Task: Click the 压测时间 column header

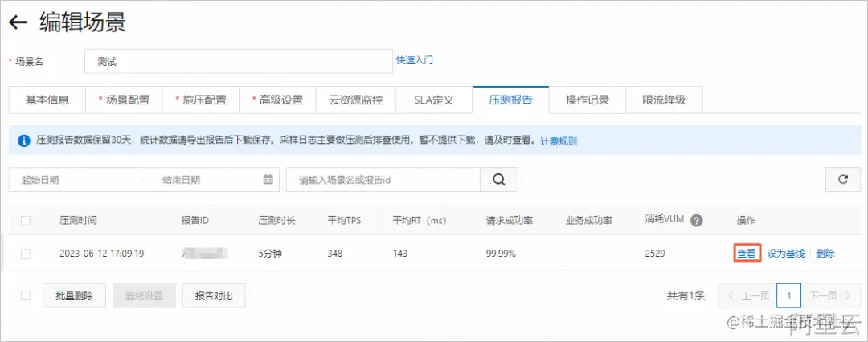Action: [79, 220]
